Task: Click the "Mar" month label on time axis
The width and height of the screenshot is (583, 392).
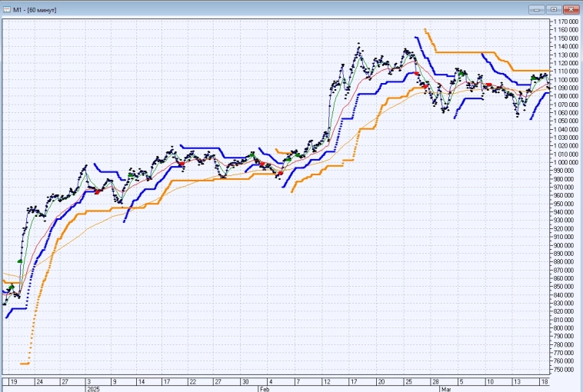Action: 444,389
